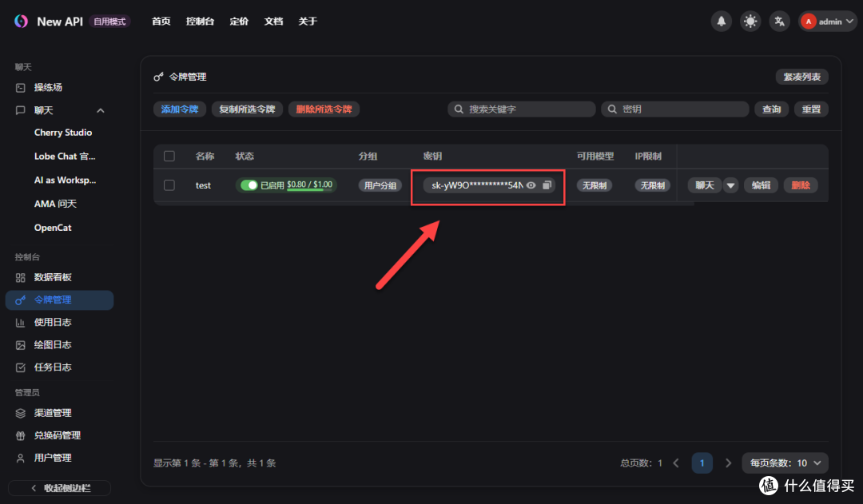Click the 查询 query button
This screenshot has width=863, height=504.
pos(772,109)
